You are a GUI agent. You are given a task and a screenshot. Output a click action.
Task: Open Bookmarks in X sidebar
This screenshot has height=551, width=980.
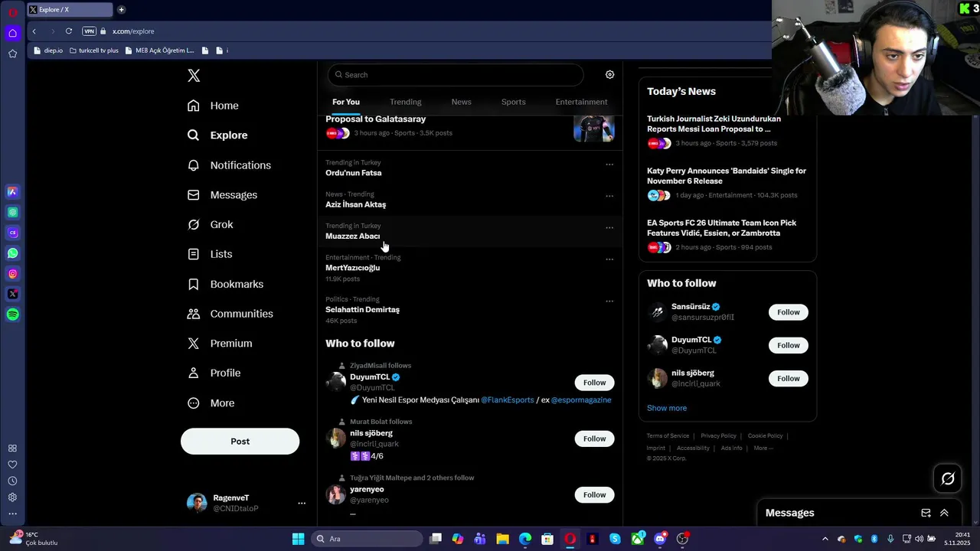(x=225, y=284)
